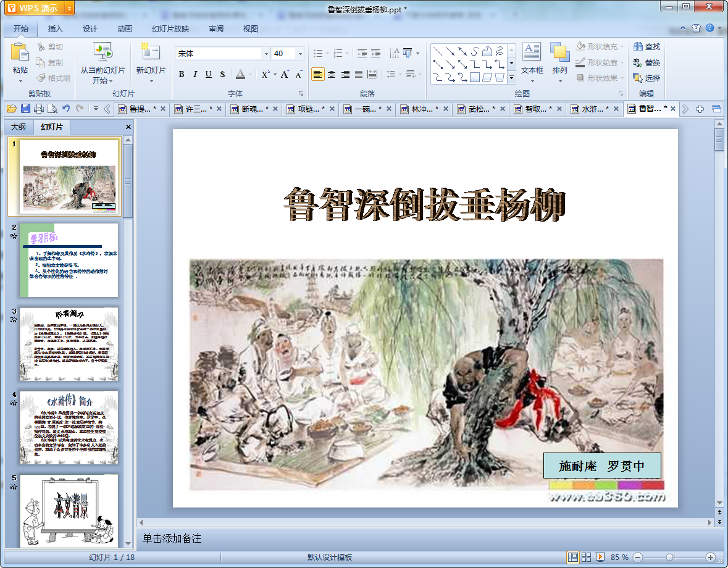Select slide 3 作者简介 thumbnail
This screenshot has height=568, width=728.
(69, 344)
